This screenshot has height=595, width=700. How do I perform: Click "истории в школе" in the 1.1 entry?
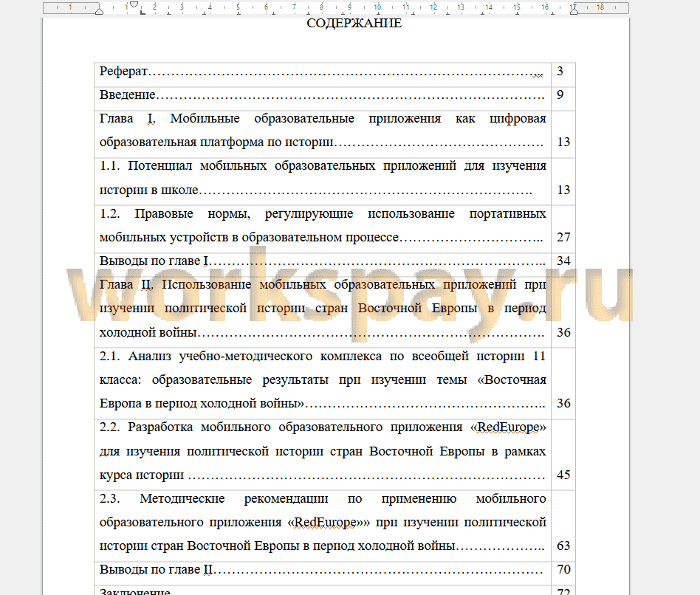click(148, 190)
